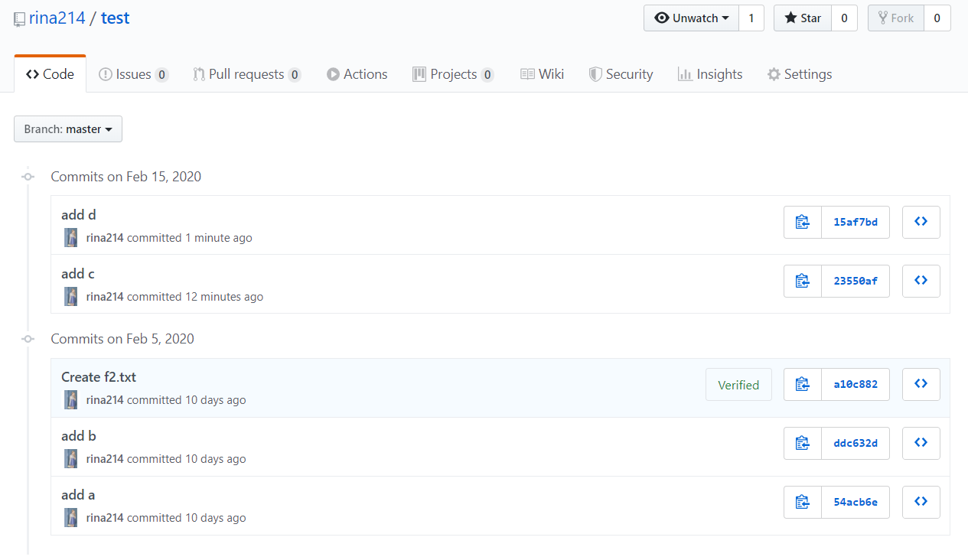This screenshot has height=560, width=968.
Task: Open commit hash a10c882
Action: click(856, 384)
